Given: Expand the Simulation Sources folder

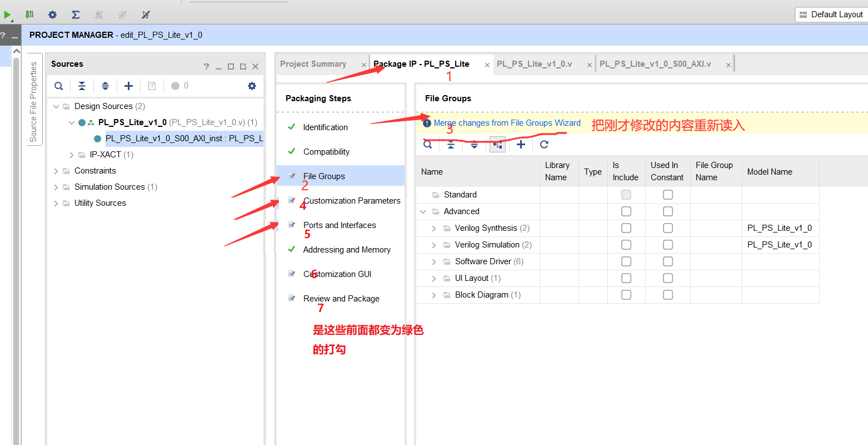Looking at the screenshot, I should click(56, 187).
